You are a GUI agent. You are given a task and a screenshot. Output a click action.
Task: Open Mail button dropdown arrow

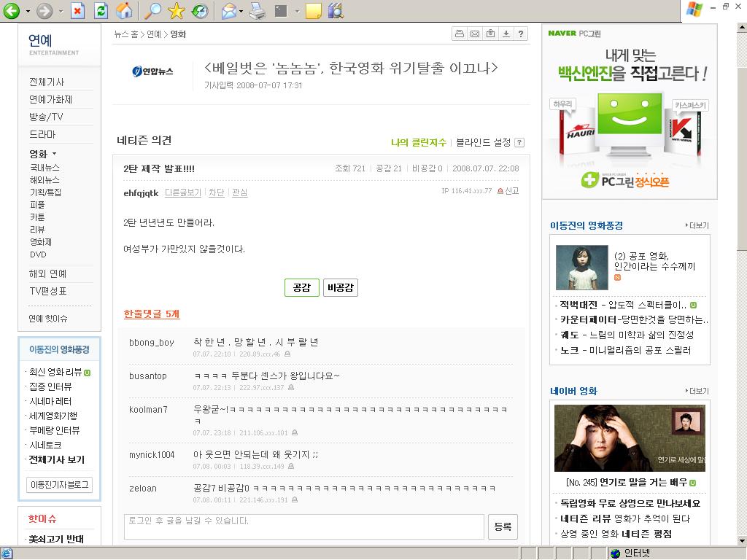click(x=241, y=11)
